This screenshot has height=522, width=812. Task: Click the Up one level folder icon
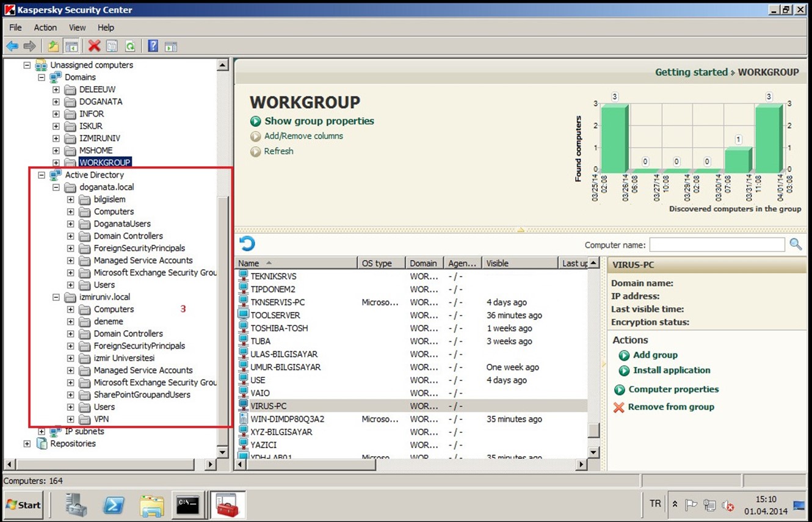(54, 46)
